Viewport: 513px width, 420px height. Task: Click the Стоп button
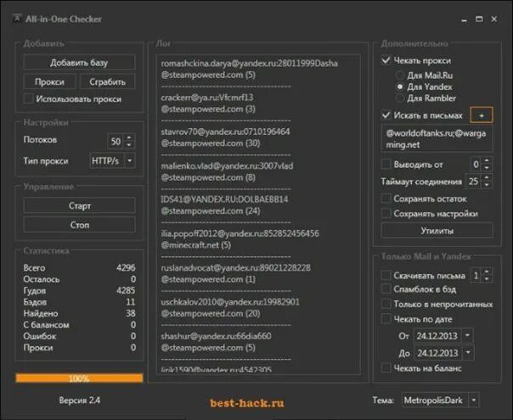tap(79, 225)
